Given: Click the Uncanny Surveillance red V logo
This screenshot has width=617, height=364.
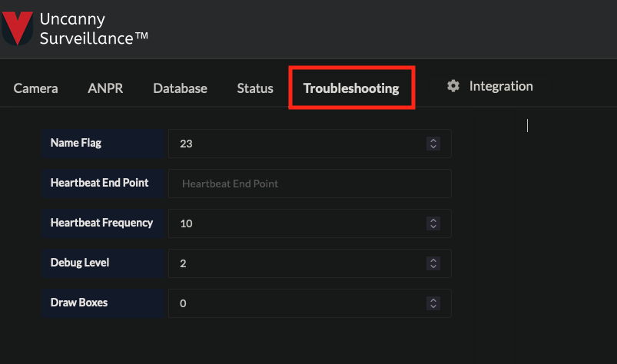Looking at the screenshot, I should point(17,28).
